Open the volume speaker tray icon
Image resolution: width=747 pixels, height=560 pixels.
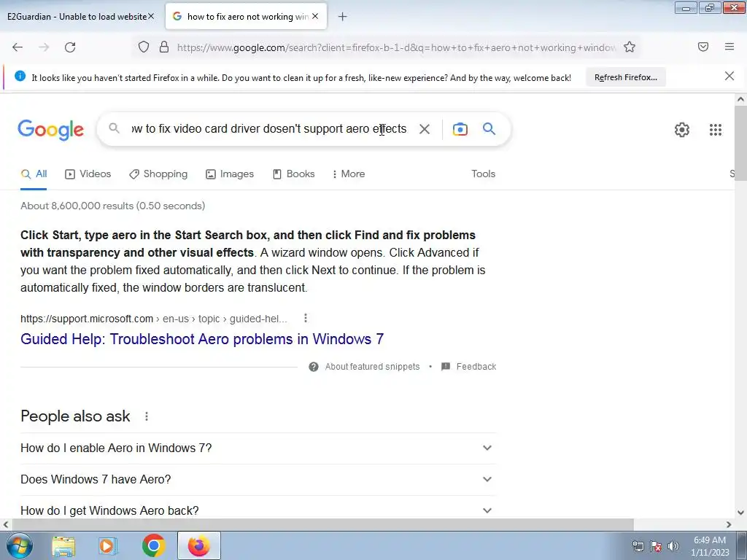coord(673,546)
